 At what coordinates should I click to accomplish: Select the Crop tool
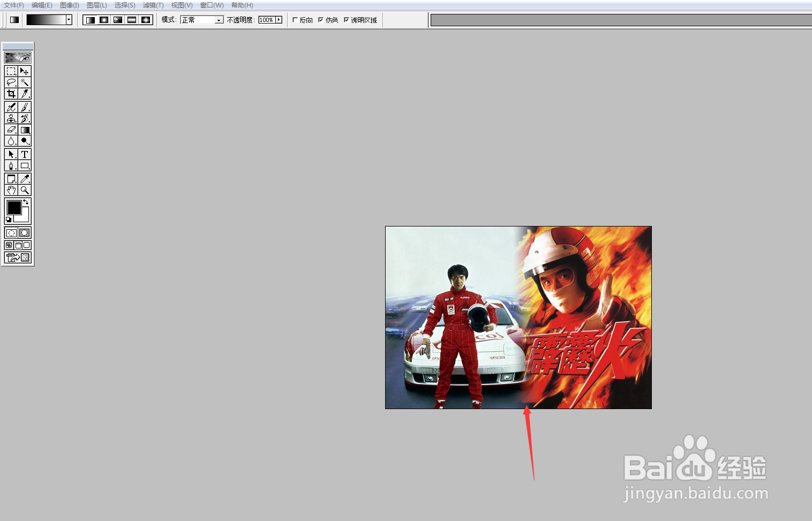(x=11, y=94)
